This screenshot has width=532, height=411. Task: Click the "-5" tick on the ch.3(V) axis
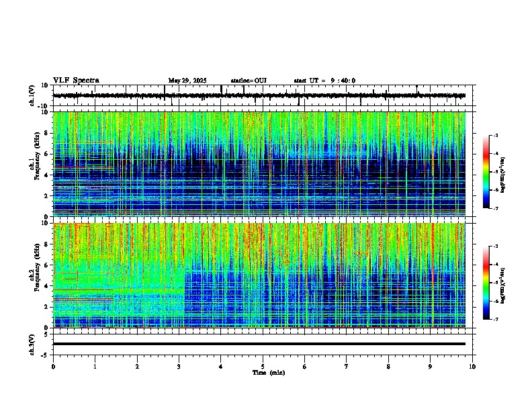pos(45,355)
